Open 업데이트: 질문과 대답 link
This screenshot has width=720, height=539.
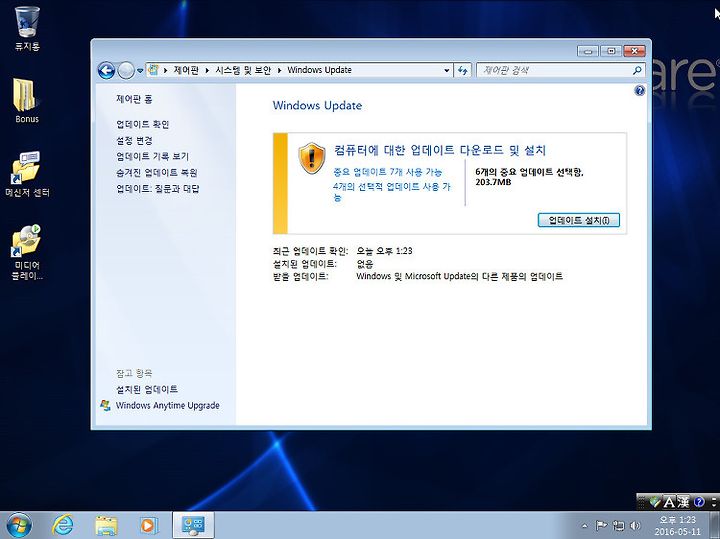(158, 189)
